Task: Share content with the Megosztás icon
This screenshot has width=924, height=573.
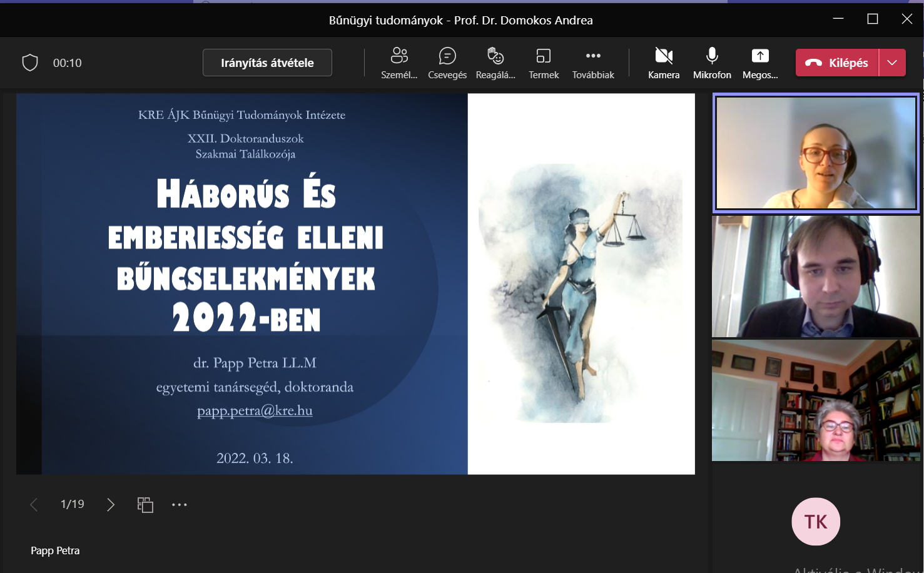Action: coord(760,63)
